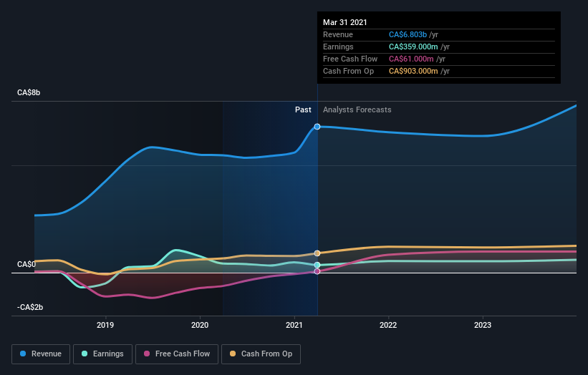
Task: Click the Earnings row label in tooltip
Action: coord(338,47)
